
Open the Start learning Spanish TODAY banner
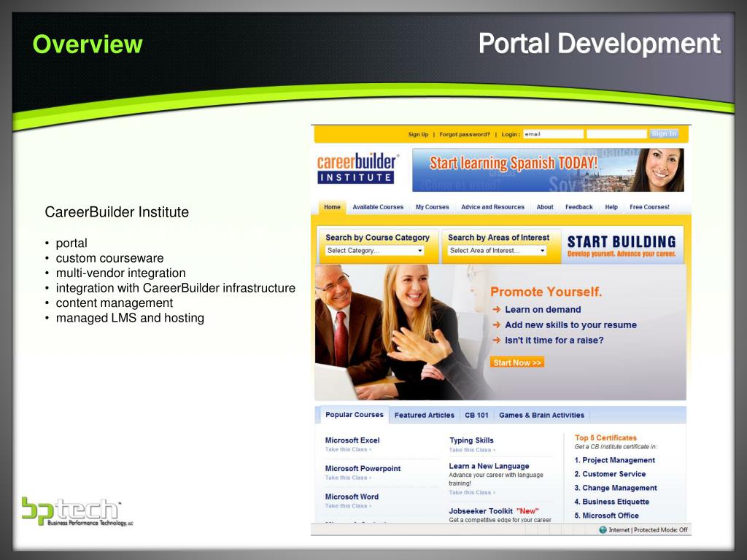point(548,170)
